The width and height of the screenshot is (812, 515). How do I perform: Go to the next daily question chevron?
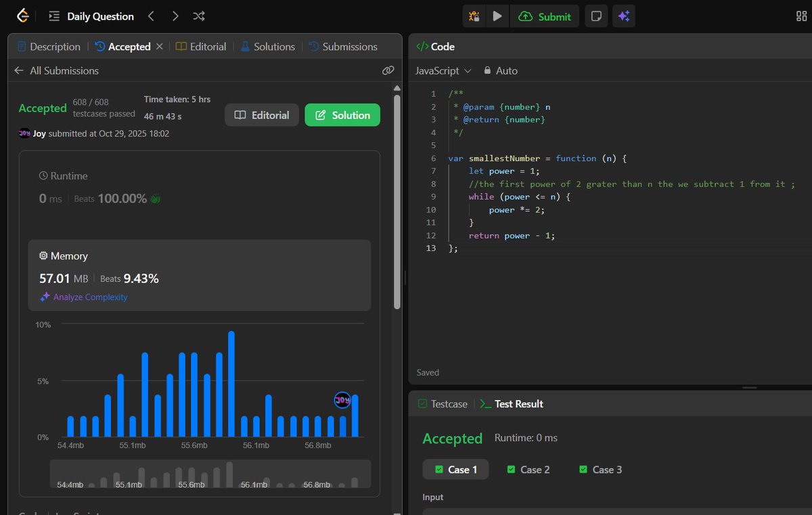[x=175, y=16]
